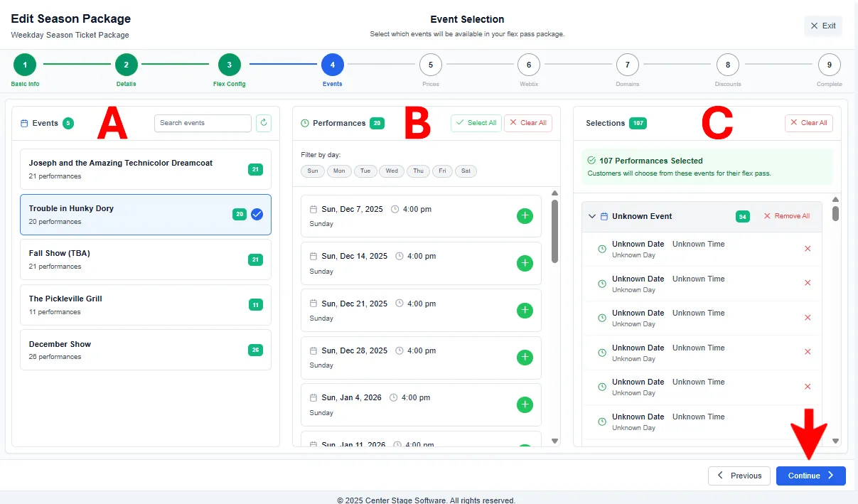Add the Sun, Dec 21, 2025 performance
The image size is (858, 504).
coord(525,311)
